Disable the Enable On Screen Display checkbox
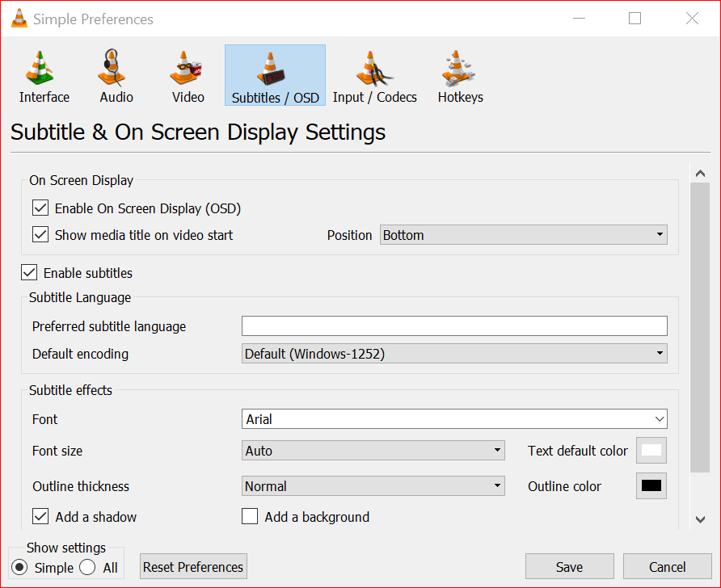Viewport: 721px width, 588px height. coord(40,208)
